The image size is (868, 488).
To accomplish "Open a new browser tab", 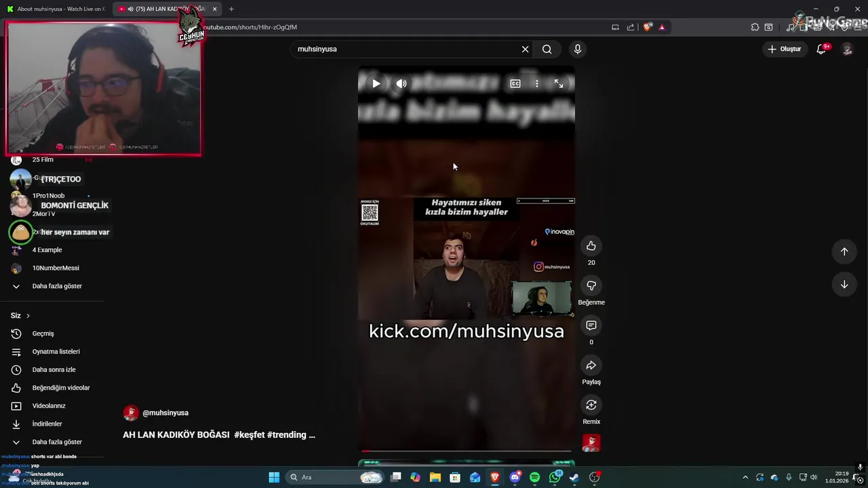I will point(231,9).
